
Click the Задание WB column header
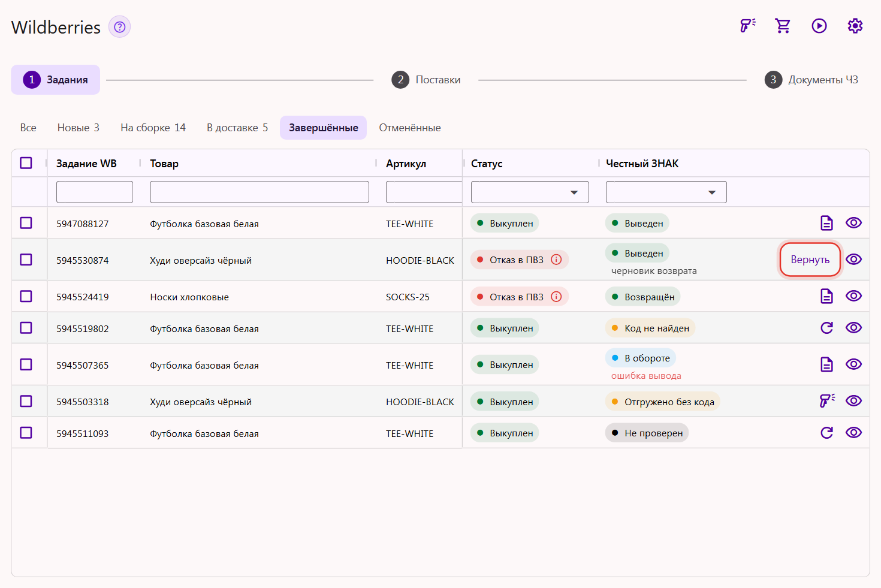(86, 164)
